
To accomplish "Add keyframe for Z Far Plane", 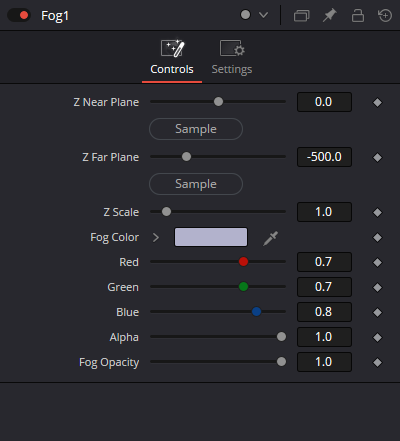I will tap(377, 157).
